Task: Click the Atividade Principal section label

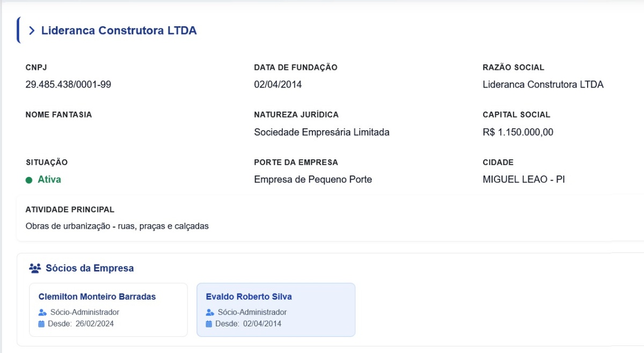Action: [70, 209]
